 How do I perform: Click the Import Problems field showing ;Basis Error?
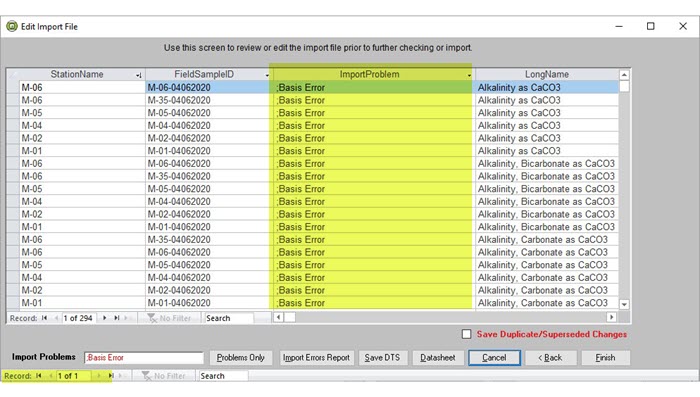tap(144, 357)
